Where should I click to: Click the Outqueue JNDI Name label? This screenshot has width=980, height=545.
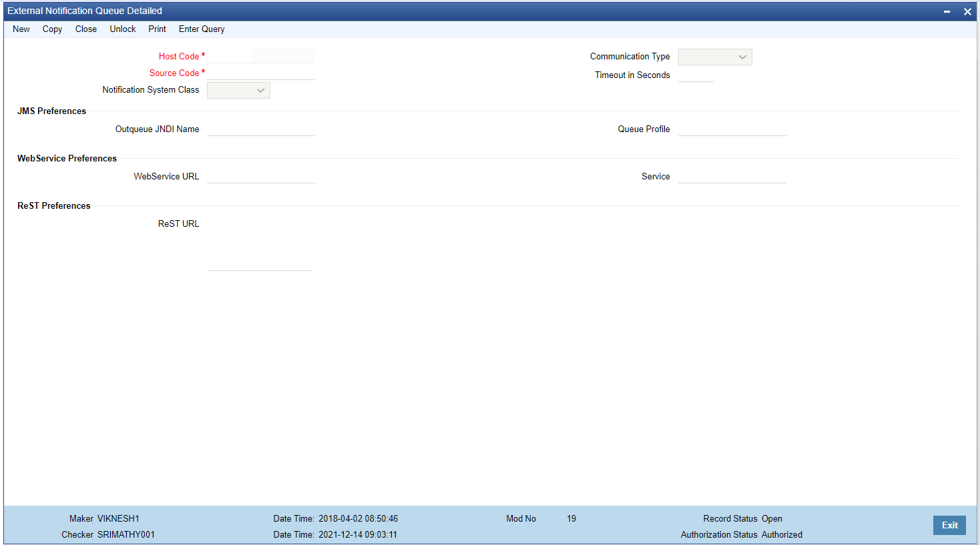pyautogui.click(x=158, y=129)
